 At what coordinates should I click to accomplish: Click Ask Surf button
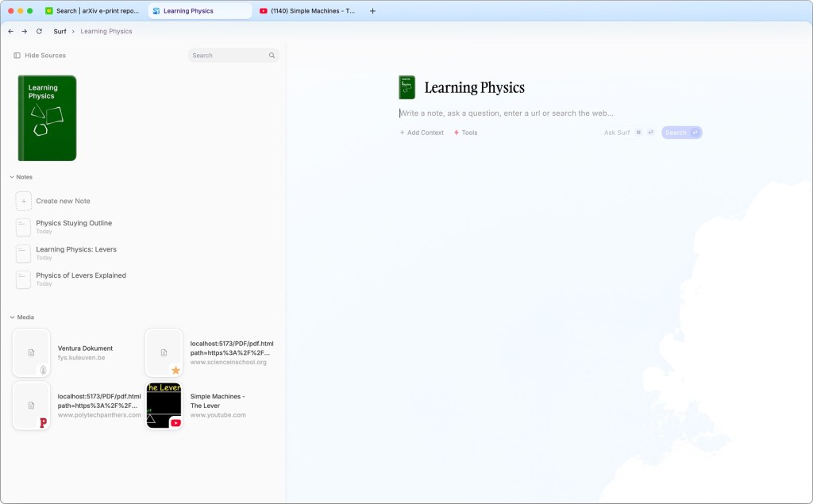tap(617, 133)
